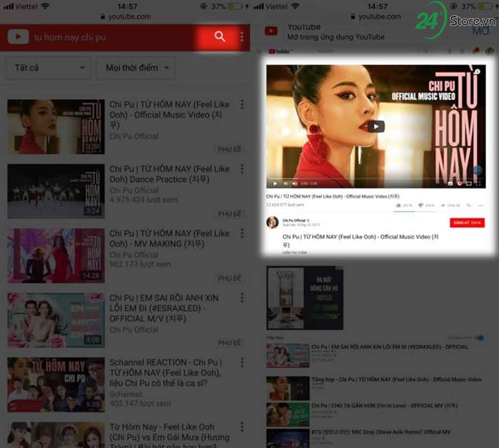Mute the video with the speaker icon
The height and width of the screenshot is (448, 499).
[294, 184]
